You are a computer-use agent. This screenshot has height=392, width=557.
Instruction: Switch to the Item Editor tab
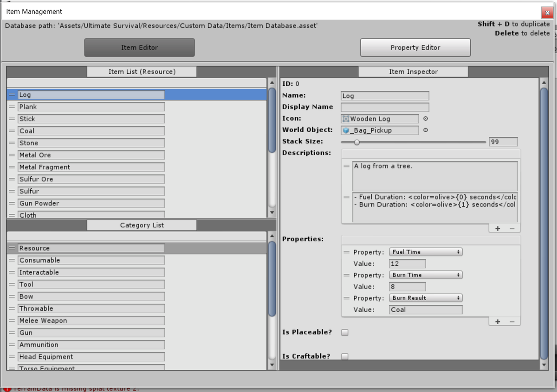[x=139, y=47]
